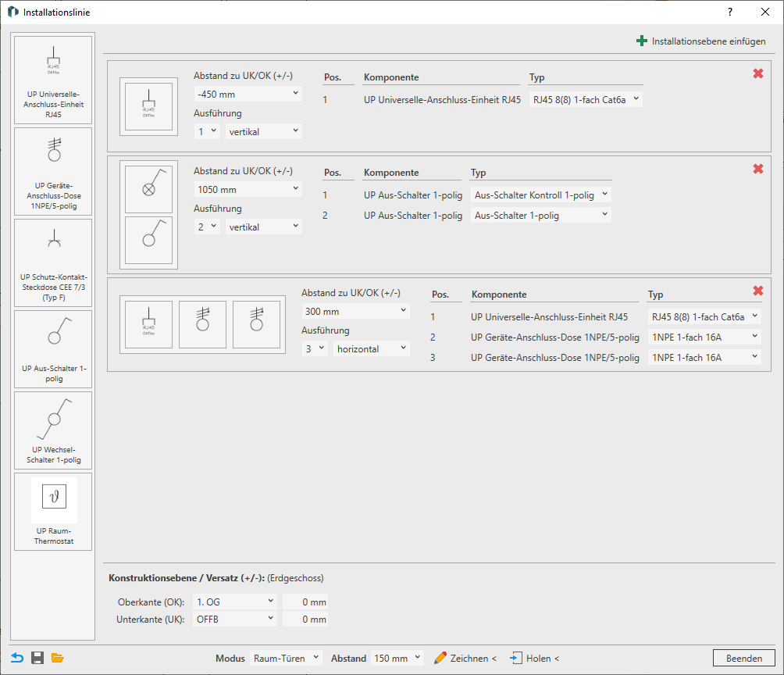
Task: Click the Installationsebene einfügen label
Action: [708, 41]
